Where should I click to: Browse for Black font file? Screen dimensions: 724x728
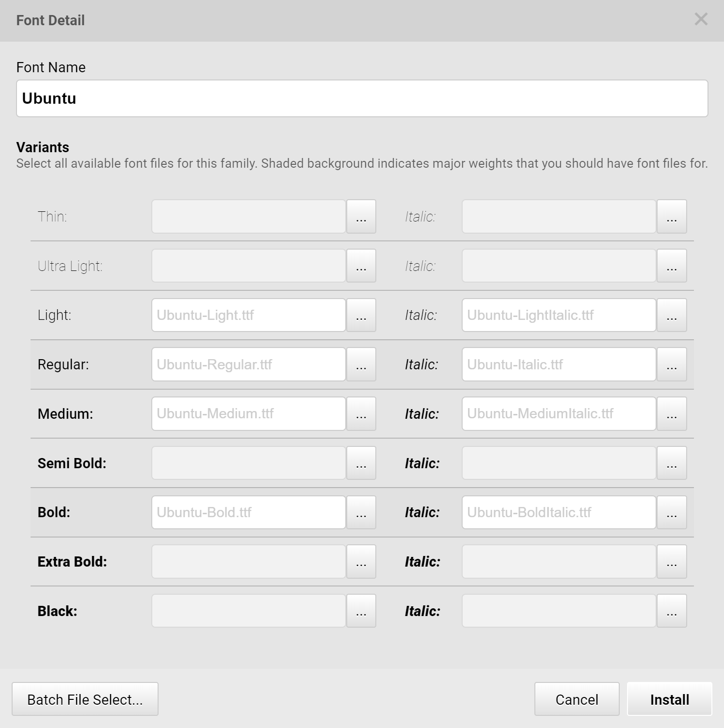(361, 611)
